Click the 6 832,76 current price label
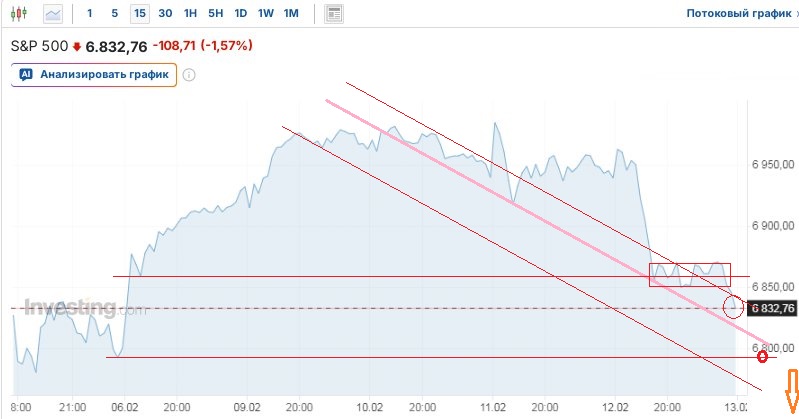799x419 pixels. tap(772, 308)
